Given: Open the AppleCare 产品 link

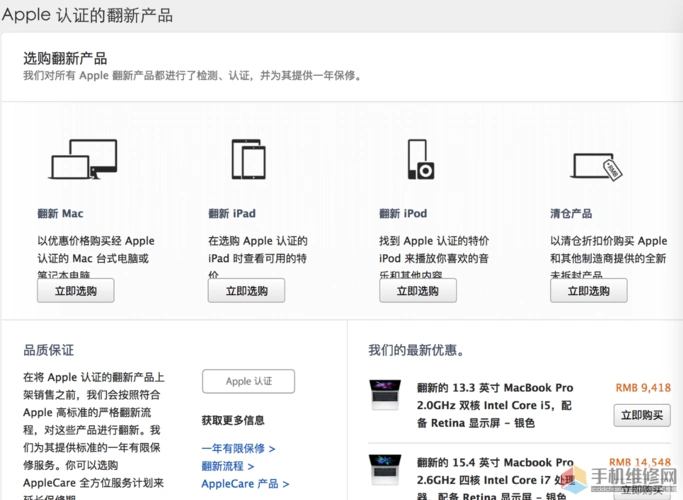Looking at the screenshot, I should [x=245, y=484].
